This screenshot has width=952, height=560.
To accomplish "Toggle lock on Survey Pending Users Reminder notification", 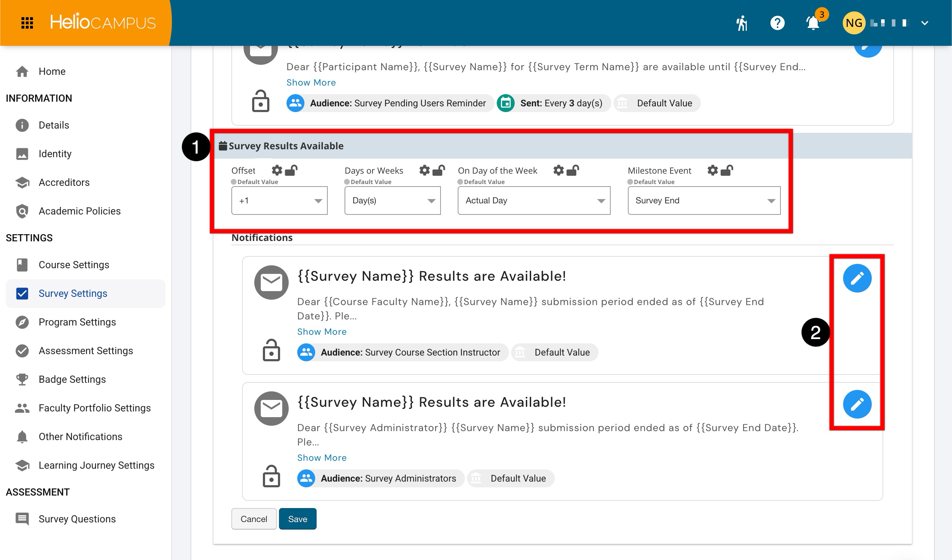I will [x=261, y=101].
